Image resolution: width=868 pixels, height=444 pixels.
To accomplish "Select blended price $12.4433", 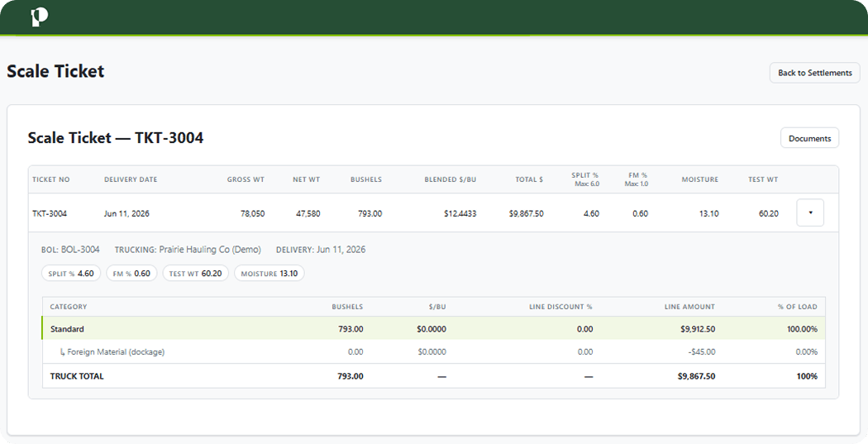I will click(460, 213).
